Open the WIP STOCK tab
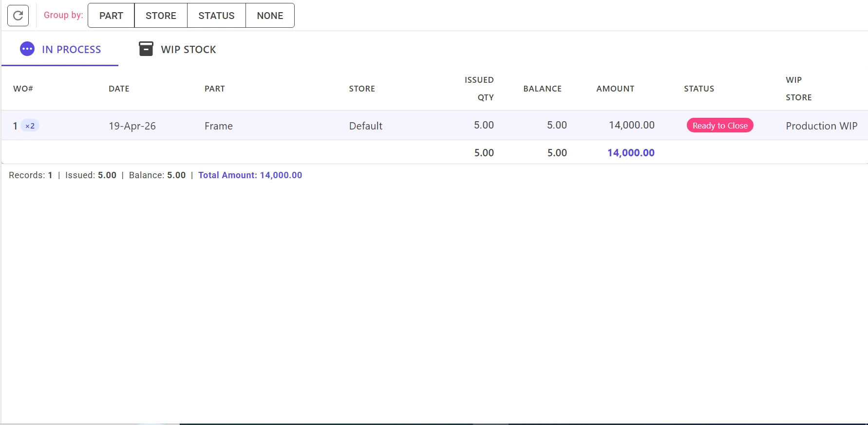The width and height of the screenshot is (868, 425). click(178, 49)
